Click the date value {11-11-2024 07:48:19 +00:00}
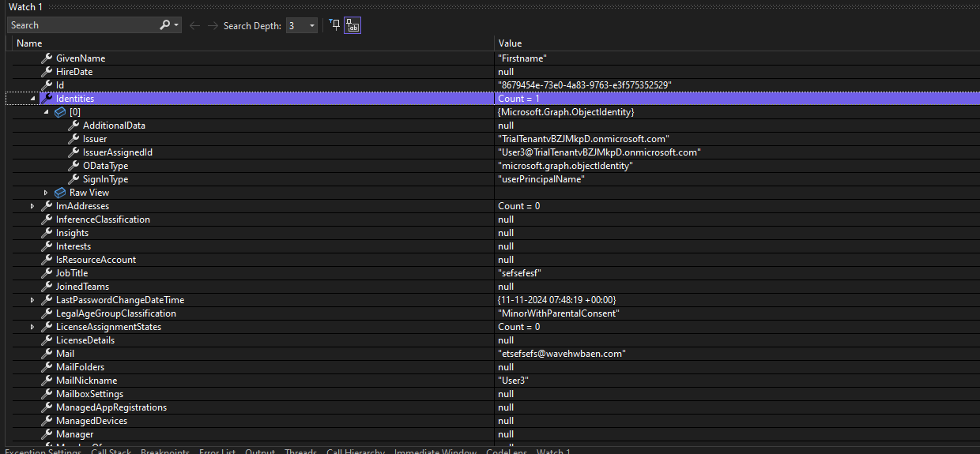 pyautogui.click(x=557, y=300)
